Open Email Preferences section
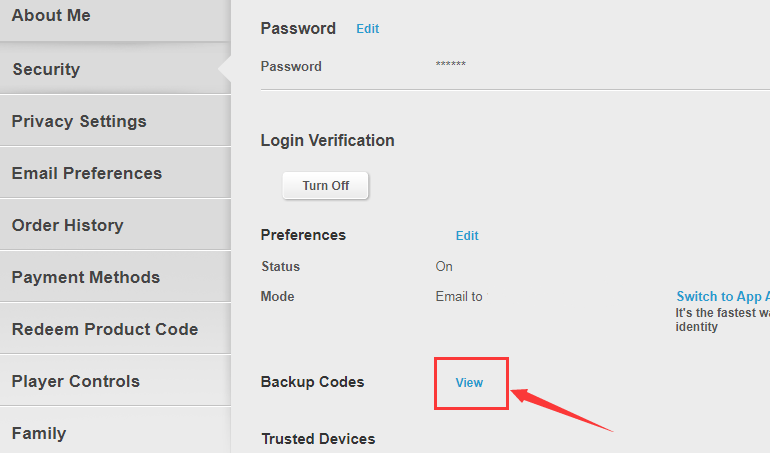This screenshot has height=453, width=770. (x=86, y=173)
